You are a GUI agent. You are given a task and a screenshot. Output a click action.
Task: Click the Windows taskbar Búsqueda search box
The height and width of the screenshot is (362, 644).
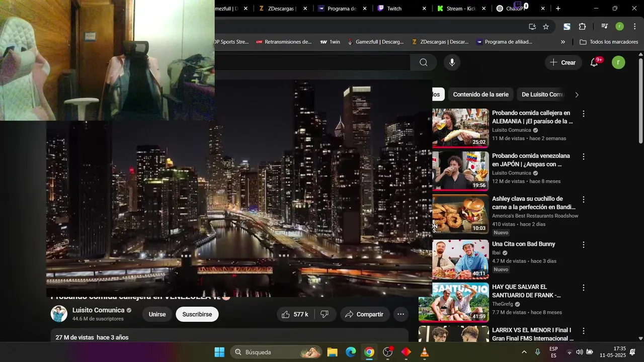pos(276,352)
